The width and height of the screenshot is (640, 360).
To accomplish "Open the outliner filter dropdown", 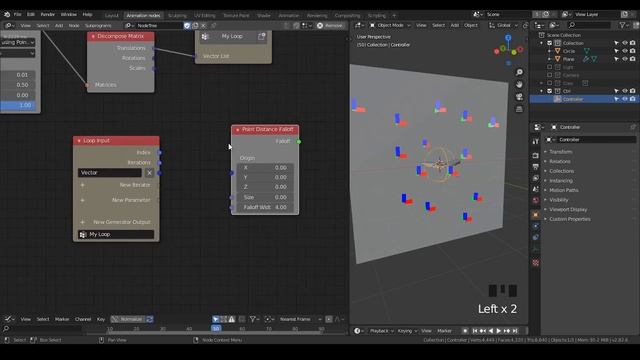I will [624, 25].
